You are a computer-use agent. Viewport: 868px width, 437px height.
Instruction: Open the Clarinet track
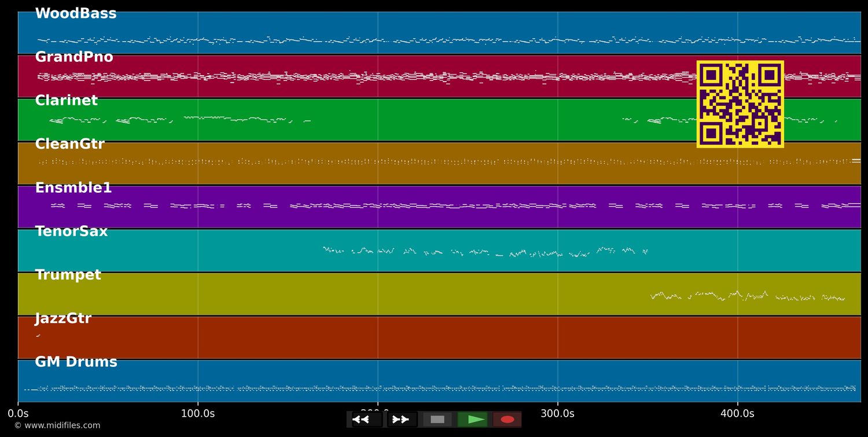(66, 100)
